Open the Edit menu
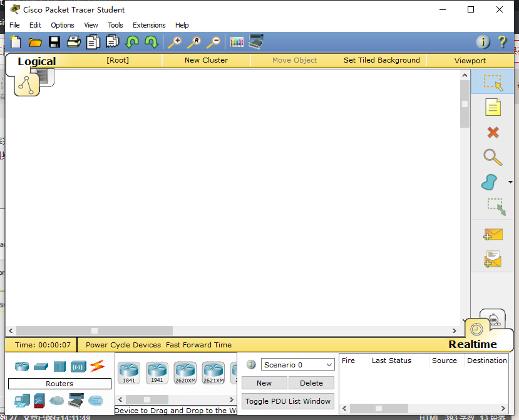Screen dimensions: 519x420 (x=35, y=25)
